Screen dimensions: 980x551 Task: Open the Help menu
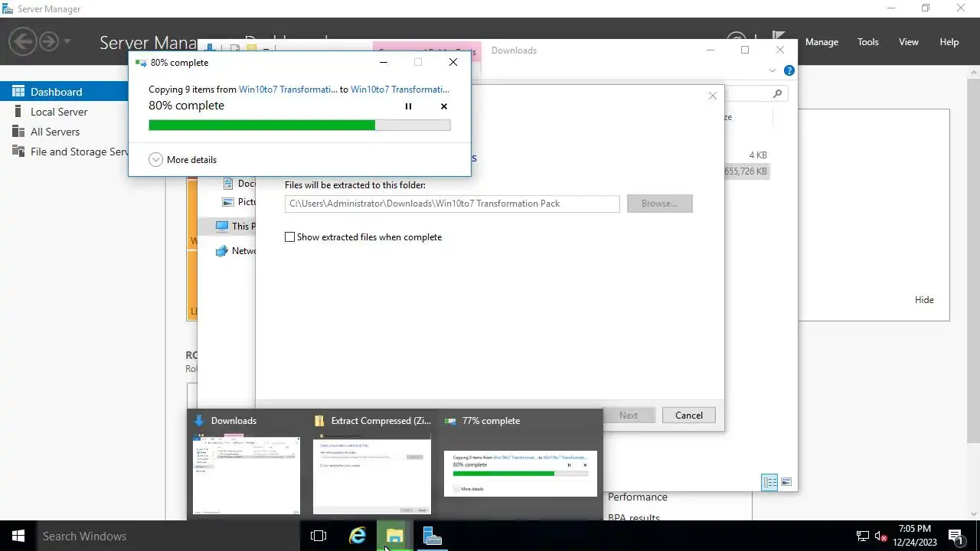pos(949,42)
